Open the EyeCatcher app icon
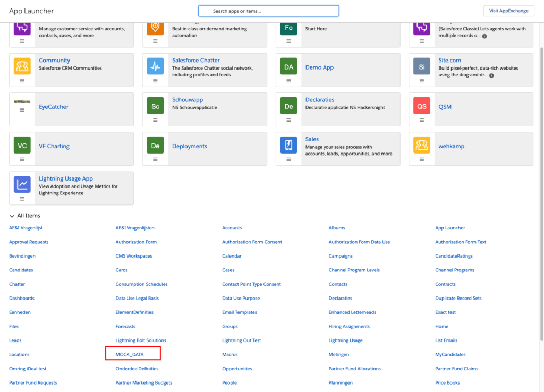This screenshot has width=544, height=392. tap(22, 101)
